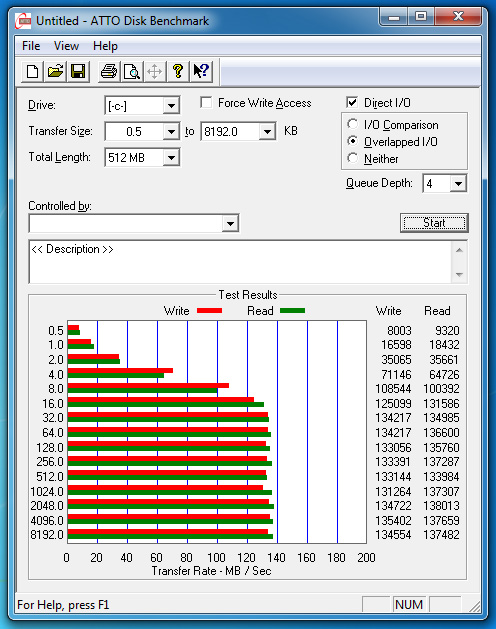Click the New document toolbar icon
Image resolution: width=496 pixels, height=629 pixels.
pos(32,72)
